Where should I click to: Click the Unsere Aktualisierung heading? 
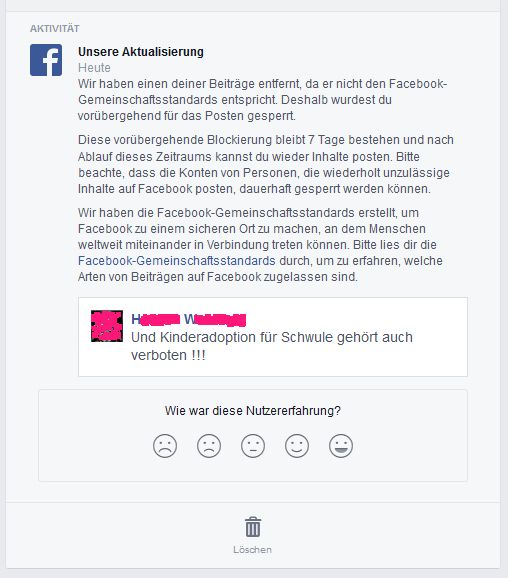pyautogui.click(x=141, y=52)
